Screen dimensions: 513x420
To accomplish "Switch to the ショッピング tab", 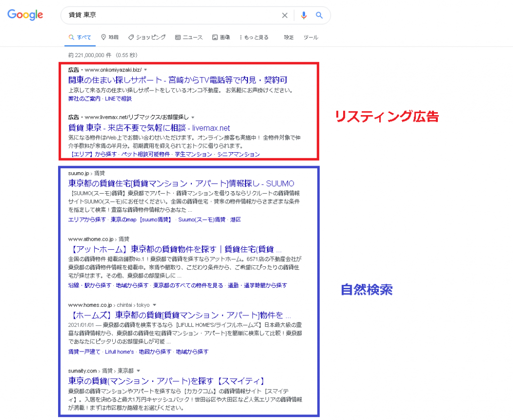I will (147, 37).
